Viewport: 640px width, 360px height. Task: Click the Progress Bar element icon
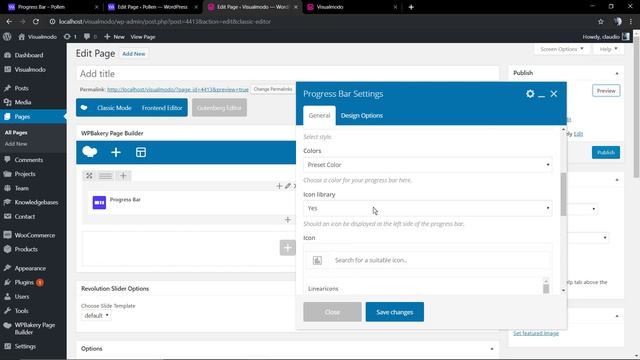pyautogui.click(x=99, y=202)
